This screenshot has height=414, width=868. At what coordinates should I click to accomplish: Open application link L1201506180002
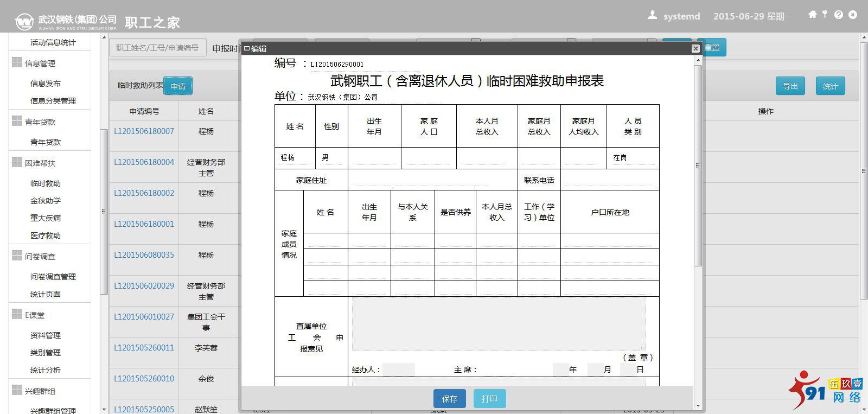click(144, 193)
